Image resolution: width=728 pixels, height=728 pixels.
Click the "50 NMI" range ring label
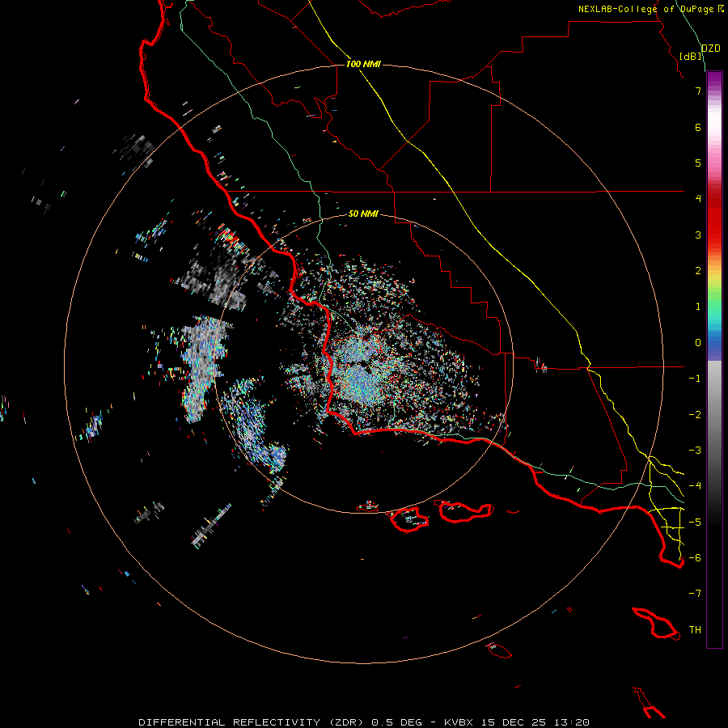point(363,214)
